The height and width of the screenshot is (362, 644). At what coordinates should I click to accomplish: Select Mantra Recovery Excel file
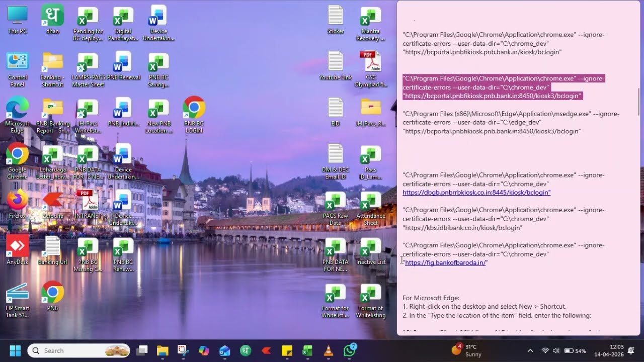[371, 24]
